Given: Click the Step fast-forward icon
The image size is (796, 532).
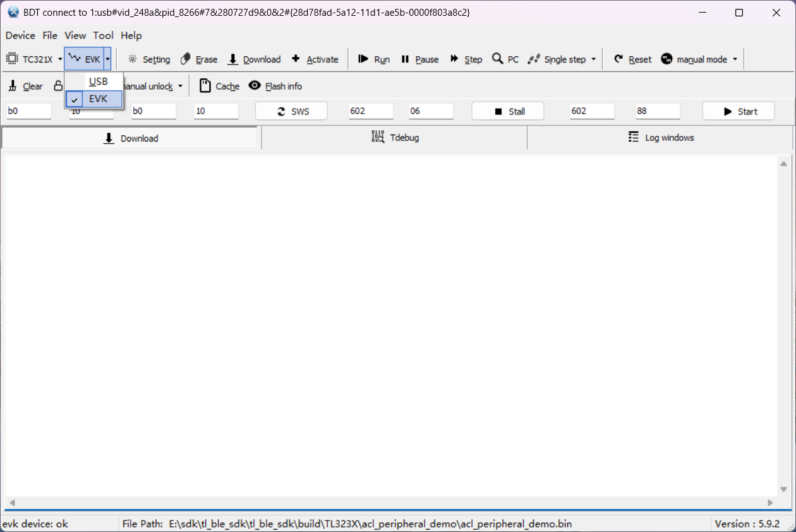Looking at the screenshot, I should click(x=454, y=59).
